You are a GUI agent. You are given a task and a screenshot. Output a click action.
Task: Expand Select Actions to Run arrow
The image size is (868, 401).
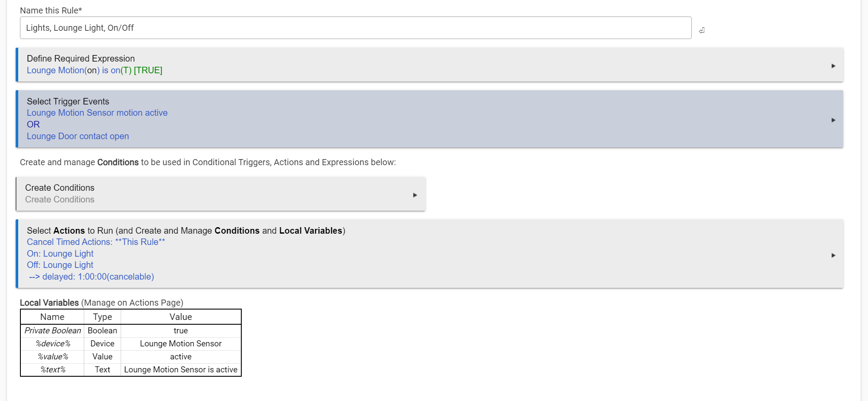tap(833, 255)
